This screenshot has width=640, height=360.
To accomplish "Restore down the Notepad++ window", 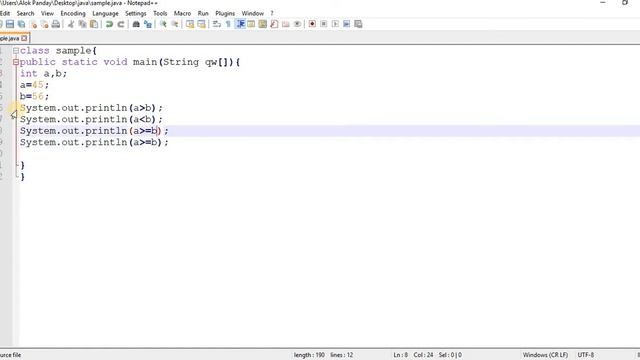I will click(x=625, y=3).
